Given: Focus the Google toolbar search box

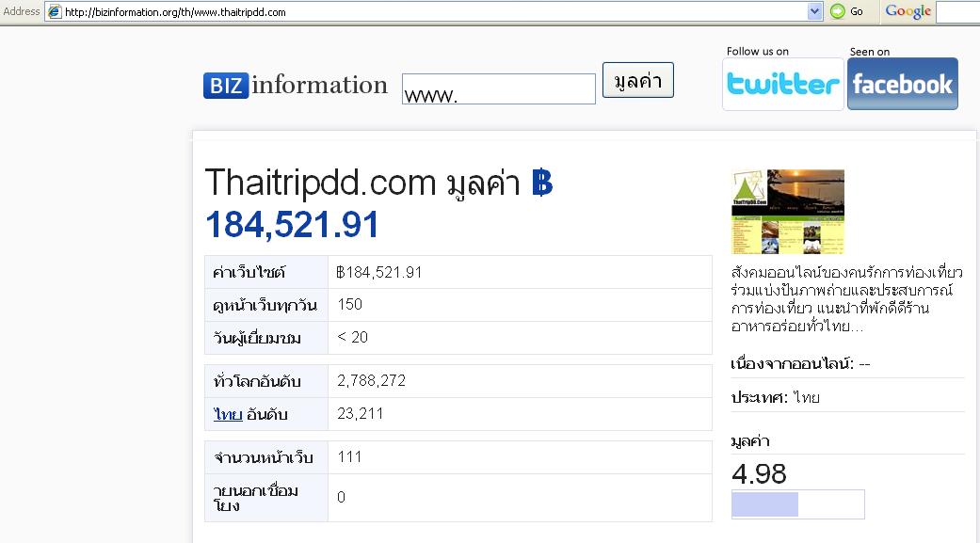Looking at the screenshot, I should [957, 11].
